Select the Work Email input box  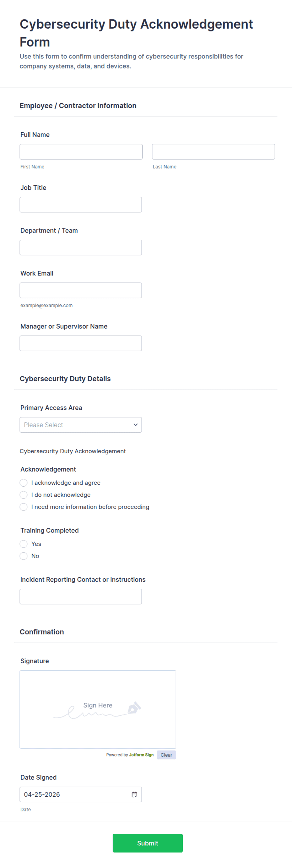click(x=80, y=290)
